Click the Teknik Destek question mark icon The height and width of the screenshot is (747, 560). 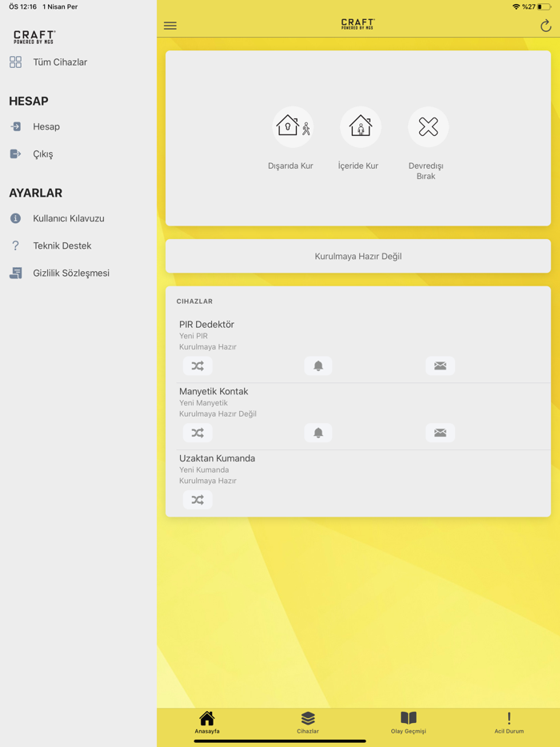coord(15,246)
